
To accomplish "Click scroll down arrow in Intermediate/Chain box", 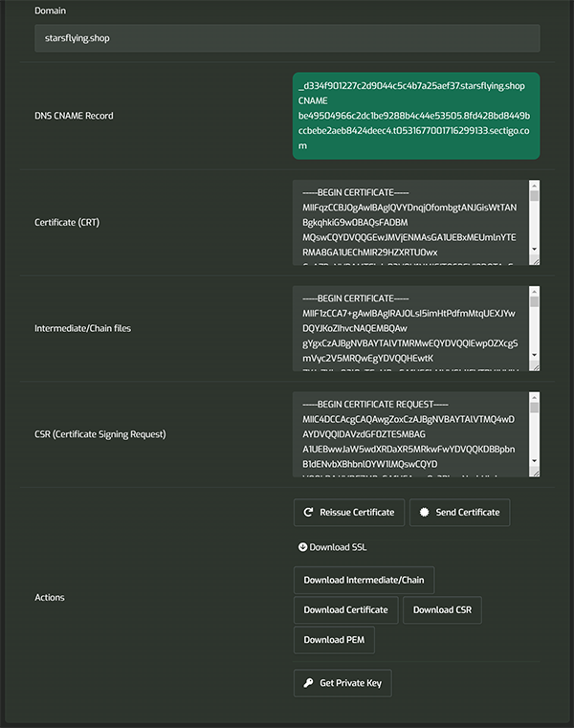I will (x=535, y=355).
